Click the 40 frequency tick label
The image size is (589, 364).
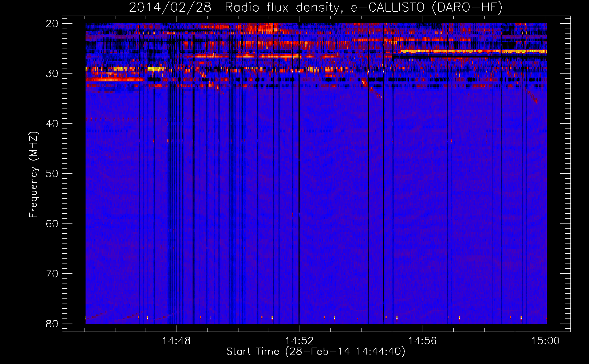click(x=52, y=124)
